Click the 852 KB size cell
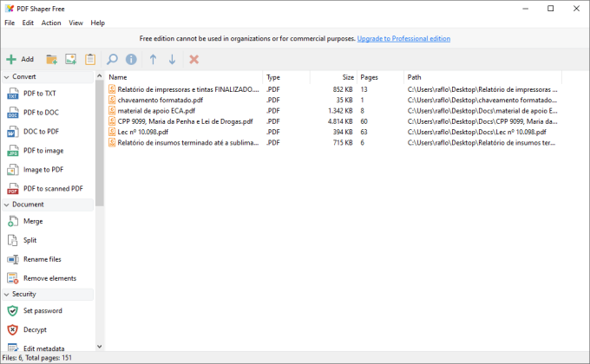The height and width of the screenshot is (364, 590). (343, 89)
